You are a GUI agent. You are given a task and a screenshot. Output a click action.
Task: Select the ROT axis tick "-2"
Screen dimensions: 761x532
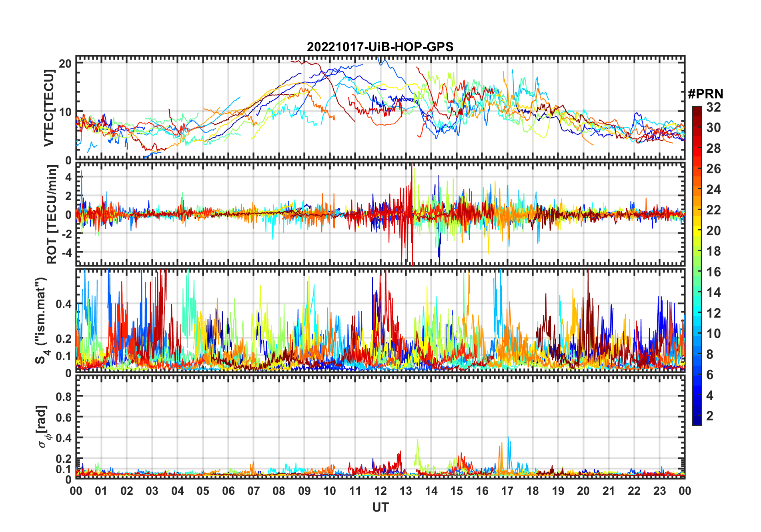pyautogui.click(x=66, y=234)
